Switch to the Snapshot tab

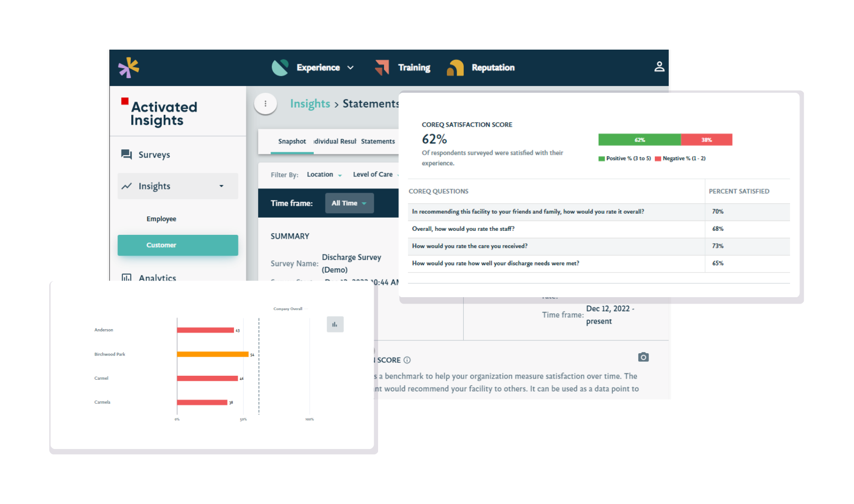coord(292,141)
